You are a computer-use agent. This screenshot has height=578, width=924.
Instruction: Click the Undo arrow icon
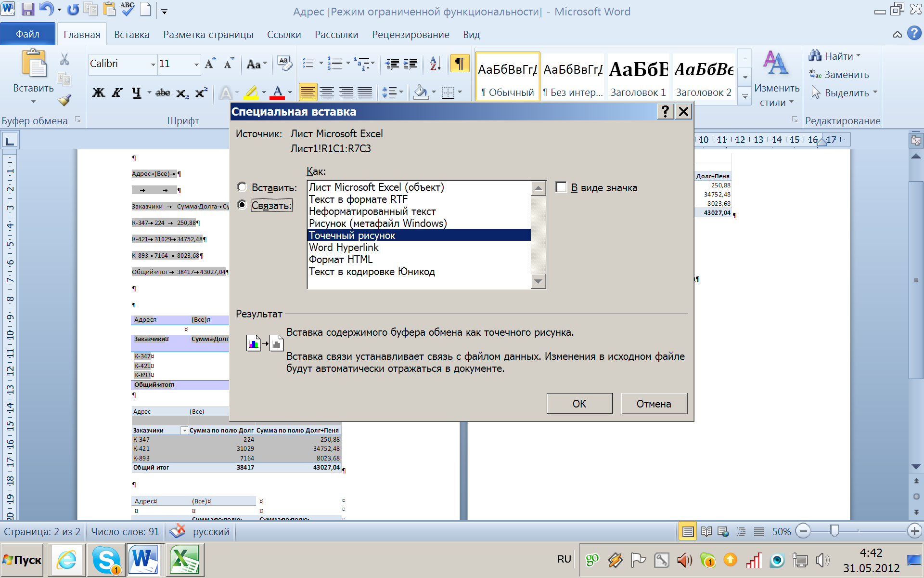pos(47,9)
